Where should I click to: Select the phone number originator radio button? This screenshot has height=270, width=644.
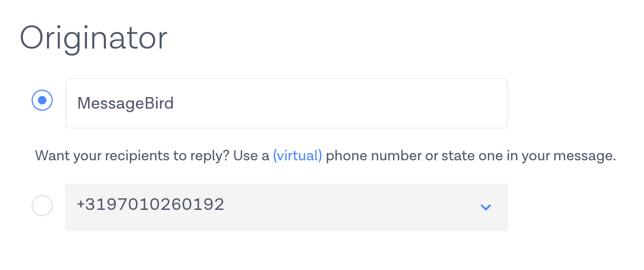click(x=42, y=206)
